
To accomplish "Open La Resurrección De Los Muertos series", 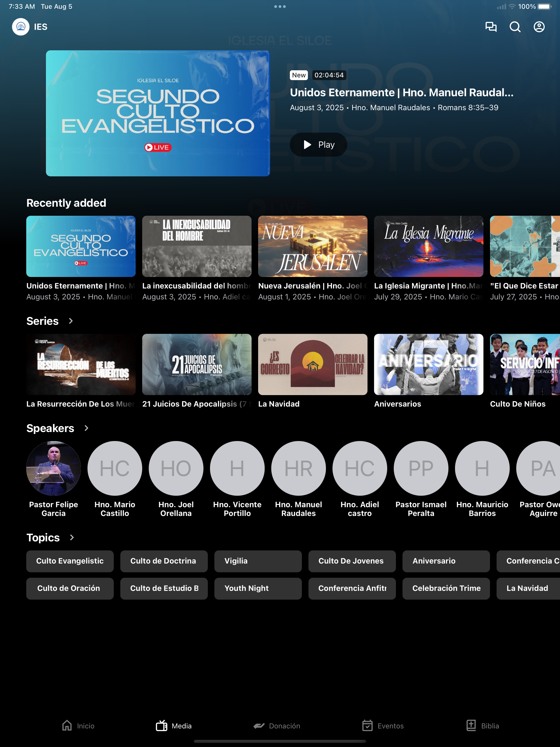I will coord(81,364).
